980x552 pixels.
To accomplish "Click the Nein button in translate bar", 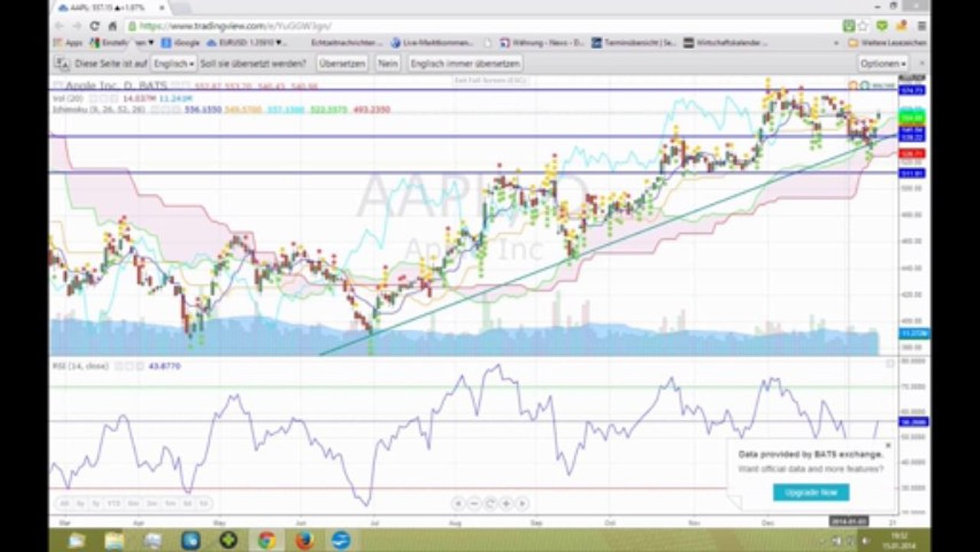I will pyautogui.click(x=388, y=64).
